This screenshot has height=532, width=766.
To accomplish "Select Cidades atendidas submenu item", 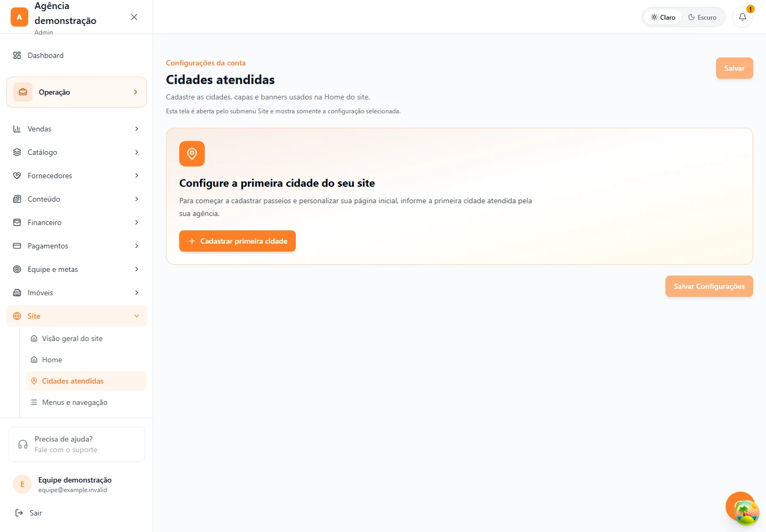I will 86,381.
